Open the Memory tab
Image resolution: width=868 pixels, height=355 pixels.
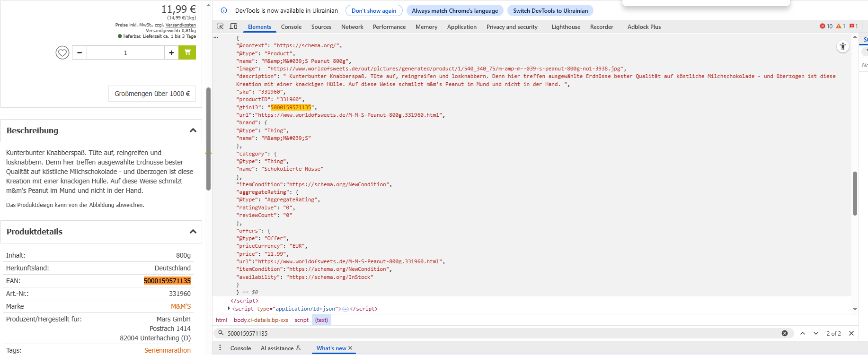[x=426, y=27]
